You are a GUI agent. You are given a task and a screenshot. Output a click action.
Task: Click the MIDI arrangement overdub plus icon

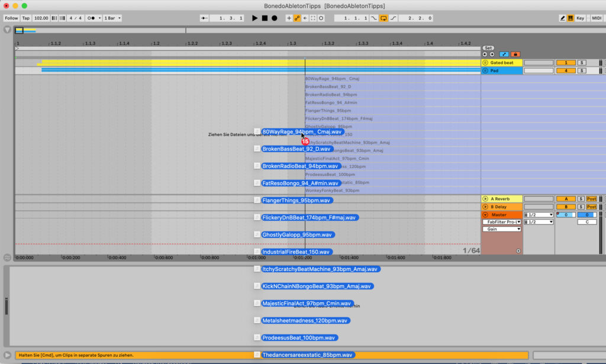pyautogui.click(x=289, y=18)
